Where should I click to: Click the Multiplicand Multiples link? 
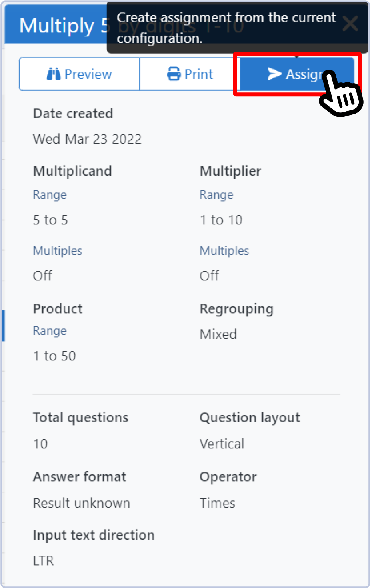58,251
